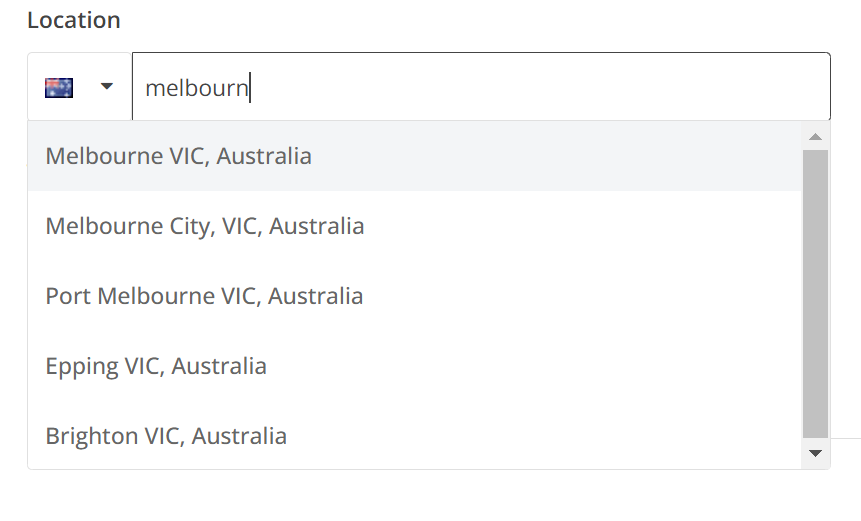Click the Location field label

tap(74, 20)
